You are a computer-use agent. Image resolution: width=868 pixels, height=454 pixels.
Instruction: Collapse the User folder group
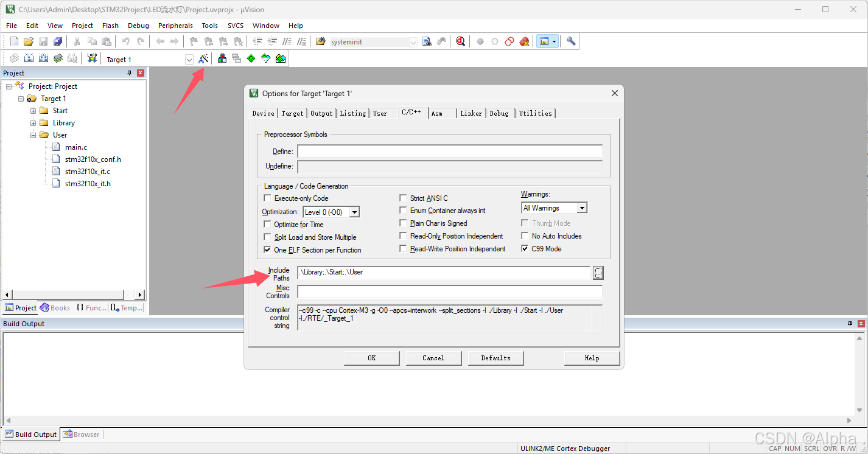[33, 135]
